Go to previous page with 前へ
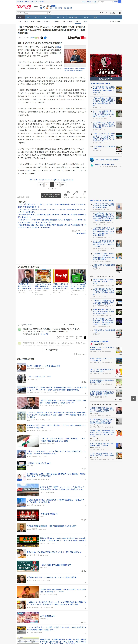Image resolution: width=138 pixels, height=644 pixels. pyautogui.click(x=41, y=185)
